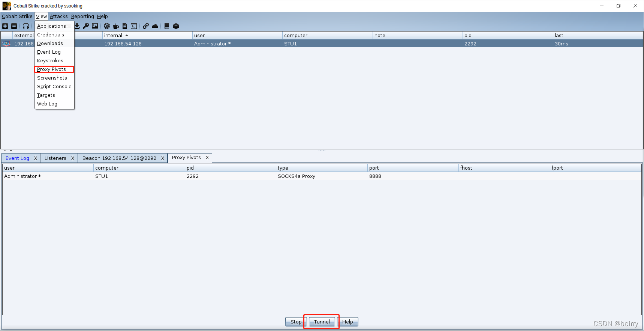Switch to the Event Log tab
The width and height of the screenshot is (644, 331).
[x=17, y=158]
